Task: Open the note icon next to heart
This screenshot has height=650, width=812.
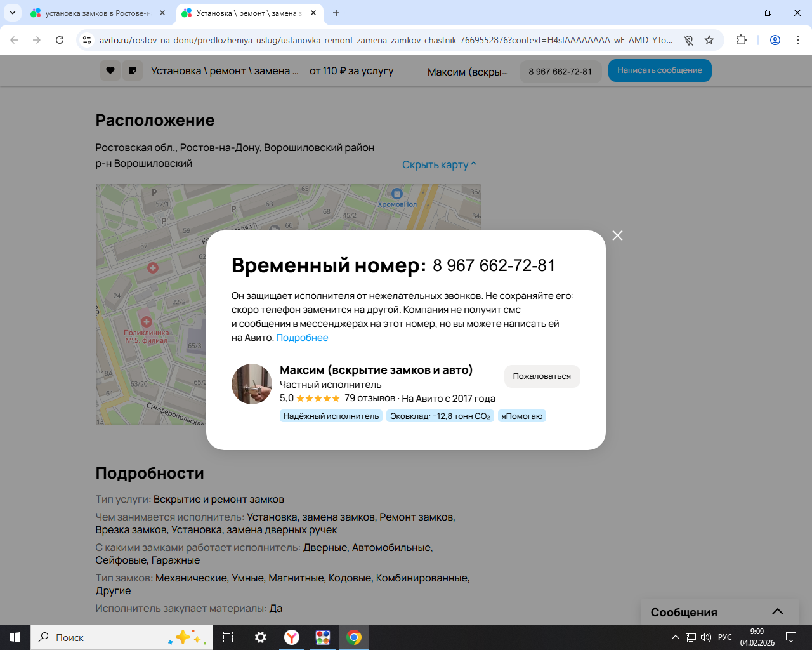Action: click(x=133, y=70)
